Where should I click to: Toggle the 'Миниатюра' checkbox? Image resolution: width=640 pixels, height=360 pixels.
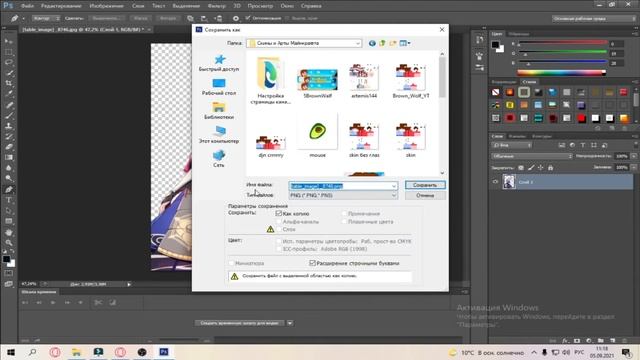(x=231, y=263)
